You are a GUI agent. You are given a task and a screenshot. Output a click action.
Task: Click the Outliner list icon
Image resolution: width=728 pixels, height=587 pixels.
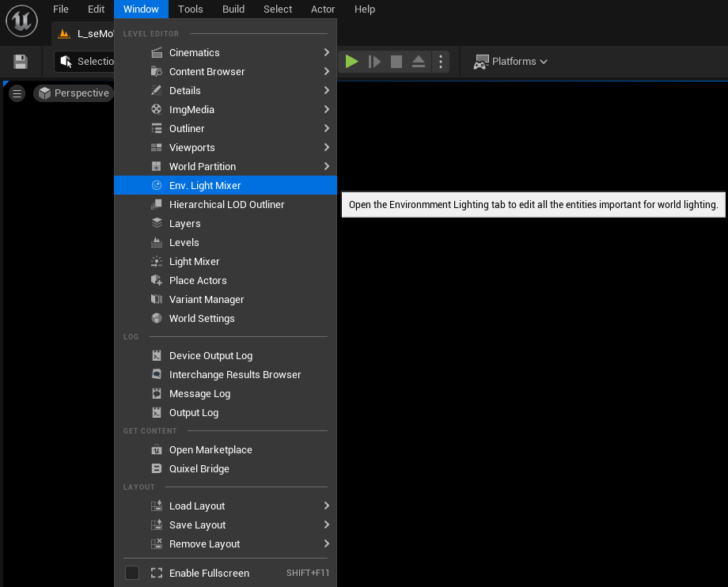click(157, 128)
